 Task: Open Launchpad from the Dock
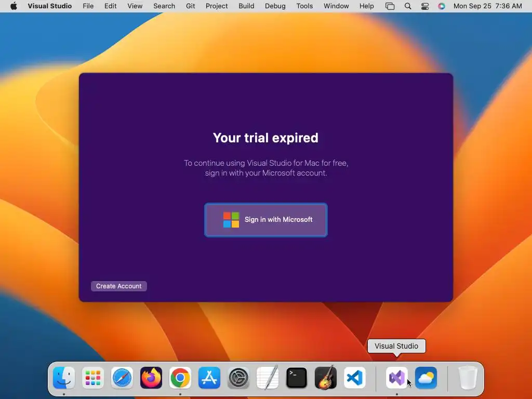pos(93,378)
